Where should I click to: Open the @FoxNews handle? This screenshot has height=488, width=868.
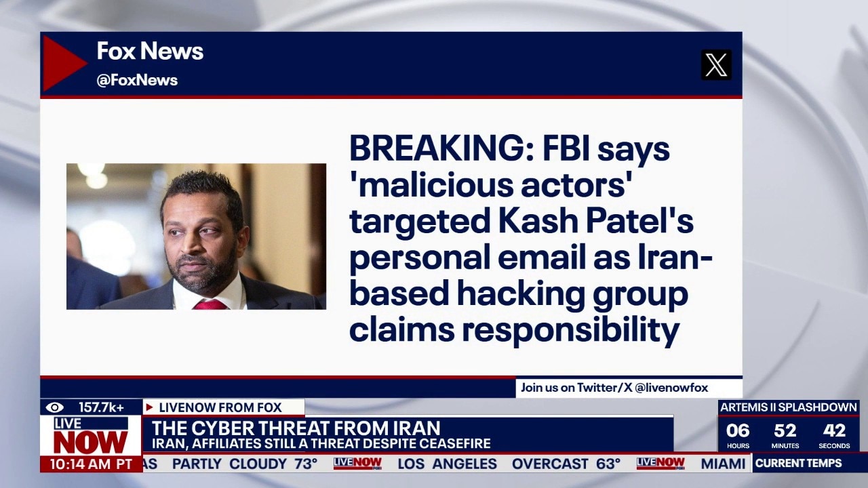click(137, 80)
